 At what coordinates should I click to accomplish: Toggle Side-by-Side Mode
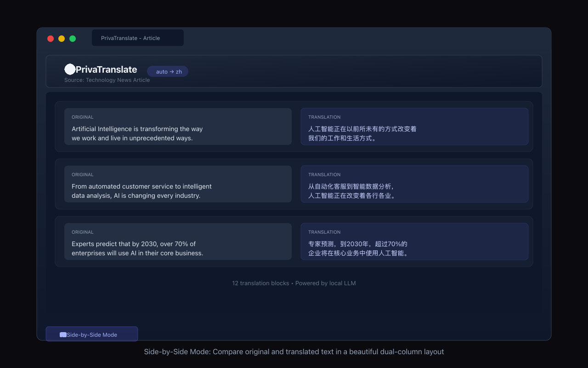point(91,334)
